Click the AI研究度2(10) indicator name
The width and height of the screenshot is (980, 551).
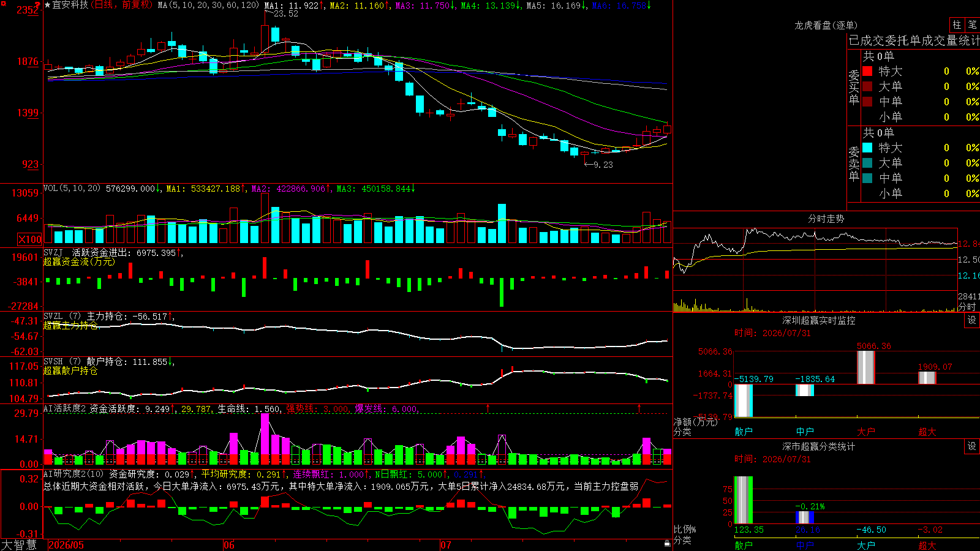click(x=73, y=474)
